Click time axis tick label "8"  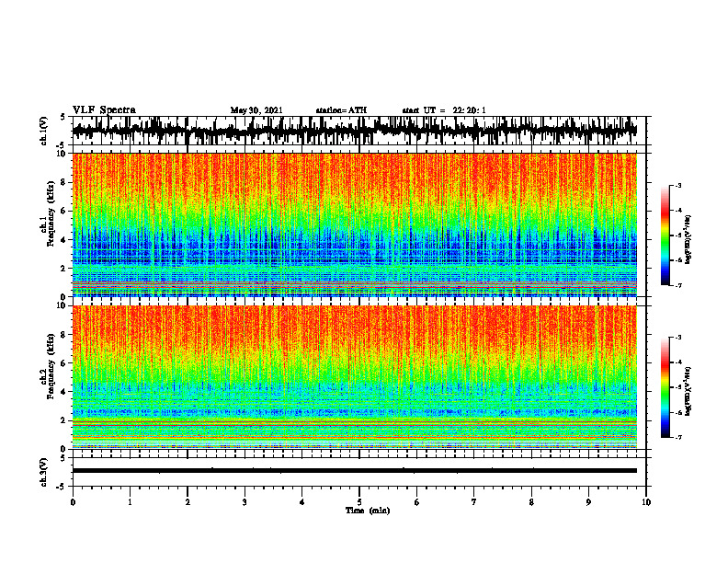coord(531,502)
